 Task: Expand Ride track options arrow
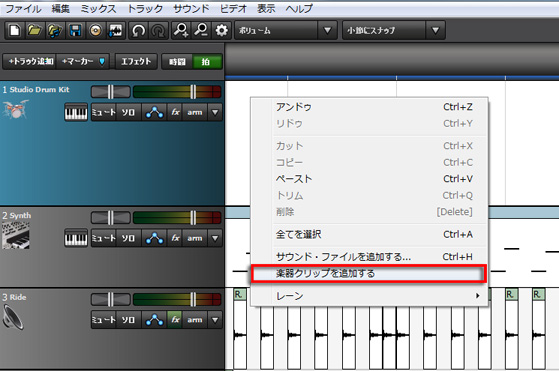(215, 320)
